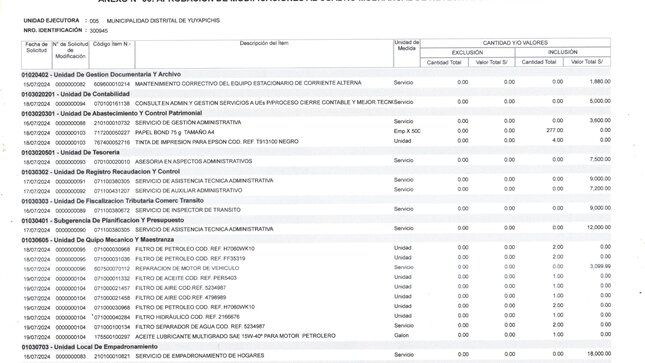Click the value 3,600.00

pos(600,121)
